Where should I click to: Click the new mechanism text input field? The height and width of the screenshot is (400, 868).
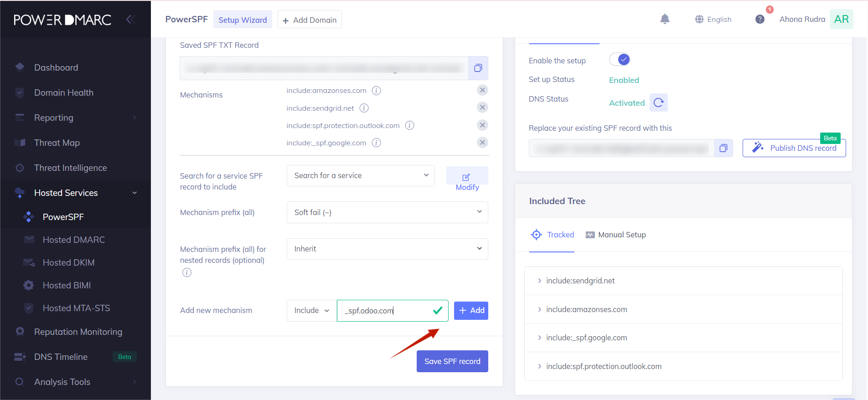coord(385,311)
